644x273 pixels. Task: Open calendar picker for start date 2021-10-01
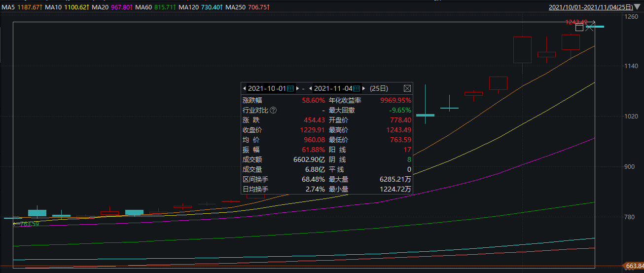point(290,88)
